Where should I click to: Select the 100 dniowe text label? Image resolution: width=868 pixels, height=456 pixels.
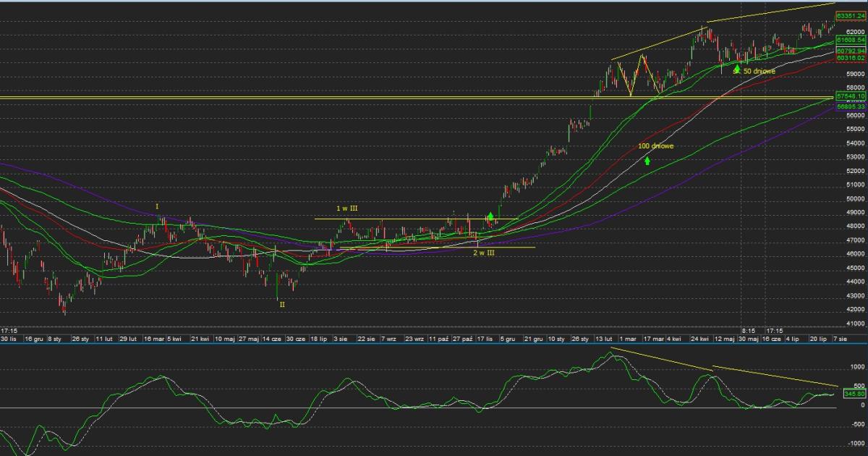click(x=657, y=146)
